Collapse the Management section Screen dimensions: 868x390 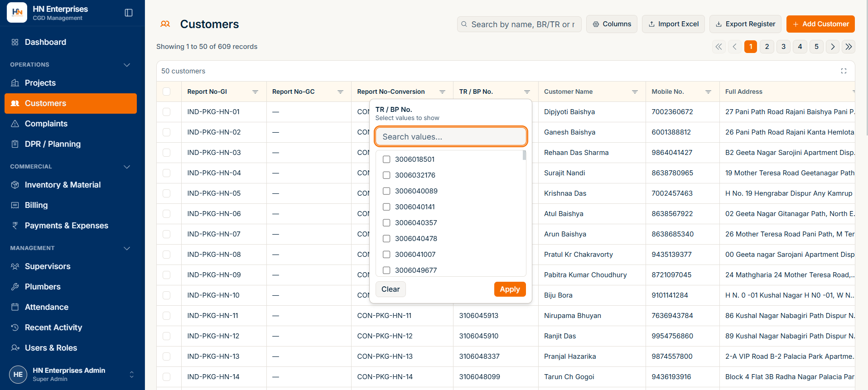(127, 248)
